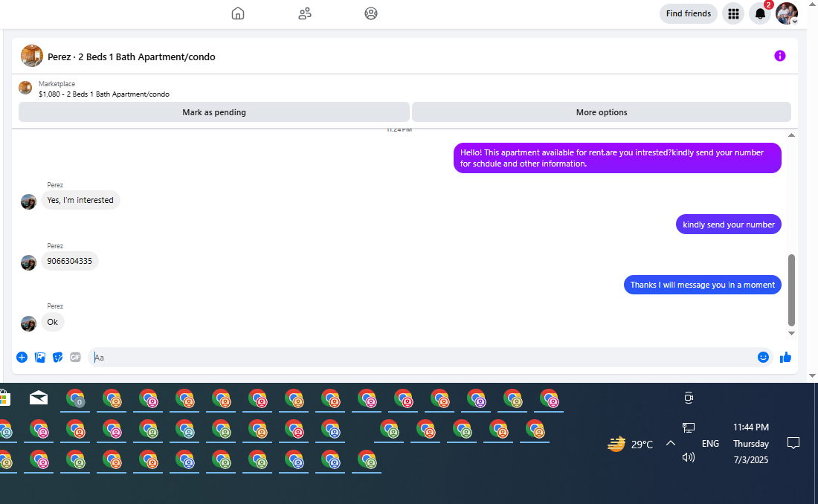Open conversation information purple i icon
818x504 pixels.
779,56
